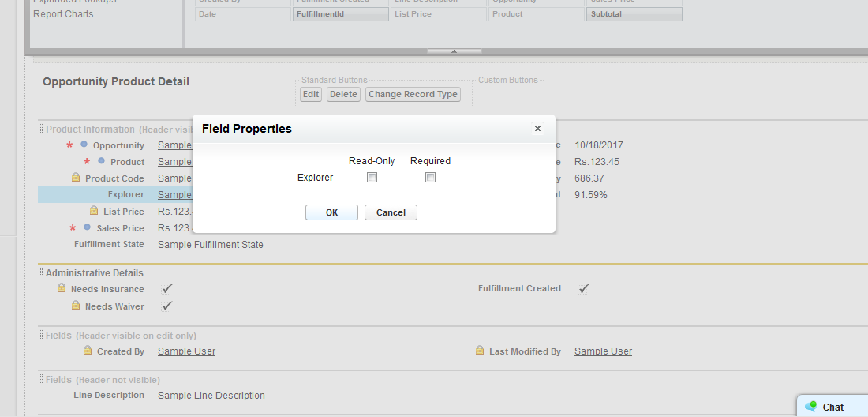Select the Fulfillment State field label
Screen dimensions: 868x417
(x=109, y=244)
